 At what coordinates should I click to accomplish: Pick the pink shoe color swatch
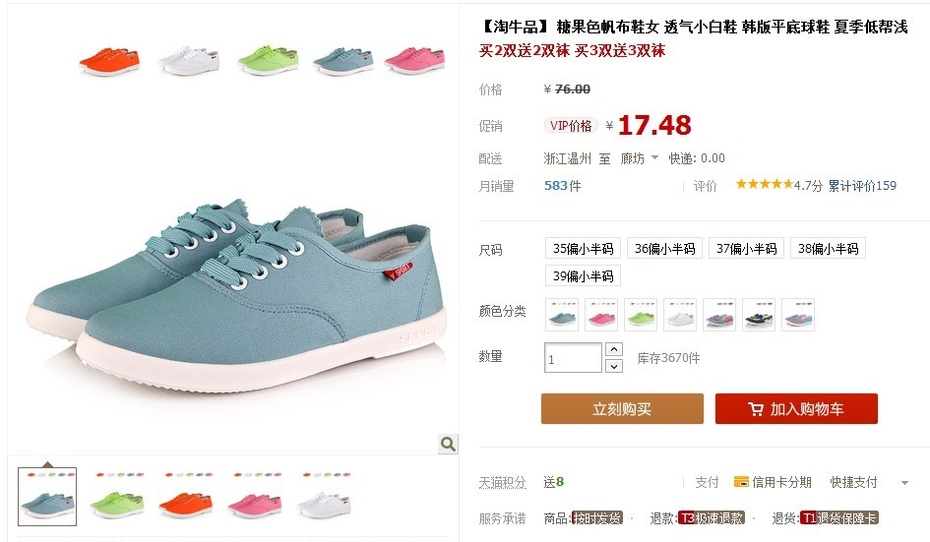(x=601, y=314)
